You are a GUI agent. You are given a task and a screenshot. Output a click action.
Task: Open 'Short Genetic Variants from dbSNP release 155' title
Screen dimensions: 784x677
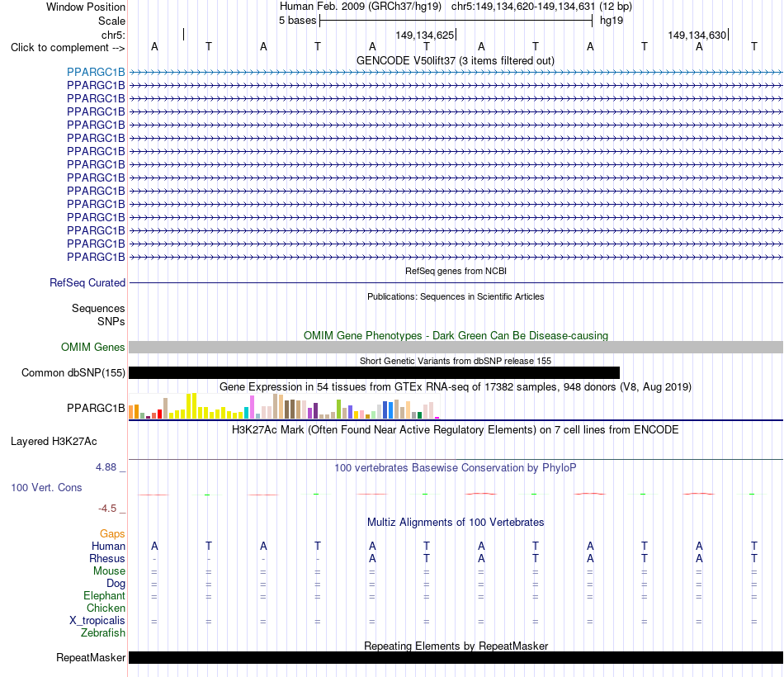point(456,361)
